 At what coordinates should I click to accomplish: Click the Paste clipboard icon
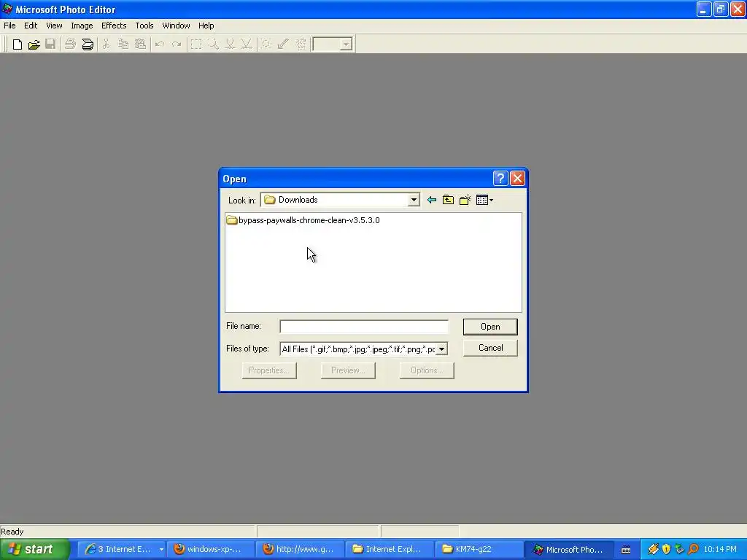pyautogui.click(x=140, y=44)
